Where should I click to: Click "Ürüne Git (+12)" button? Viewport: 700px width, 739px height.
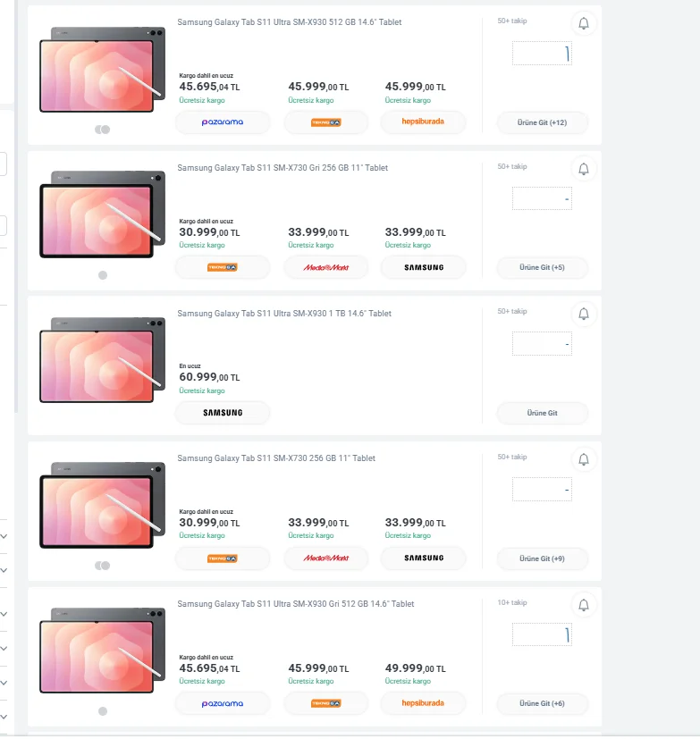[x=543, y=122]
